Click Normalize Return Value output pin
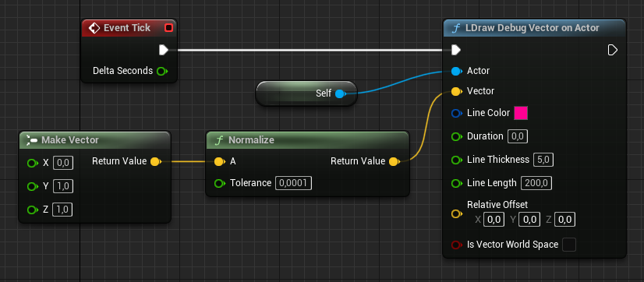This screenshot has height=282, width=644. (x=394, y=162)
